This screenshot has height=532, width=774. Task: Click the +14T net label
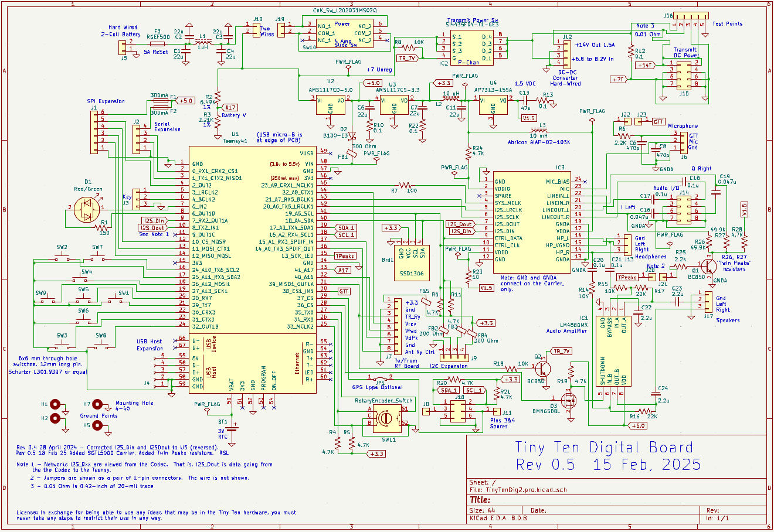point(645,66)
